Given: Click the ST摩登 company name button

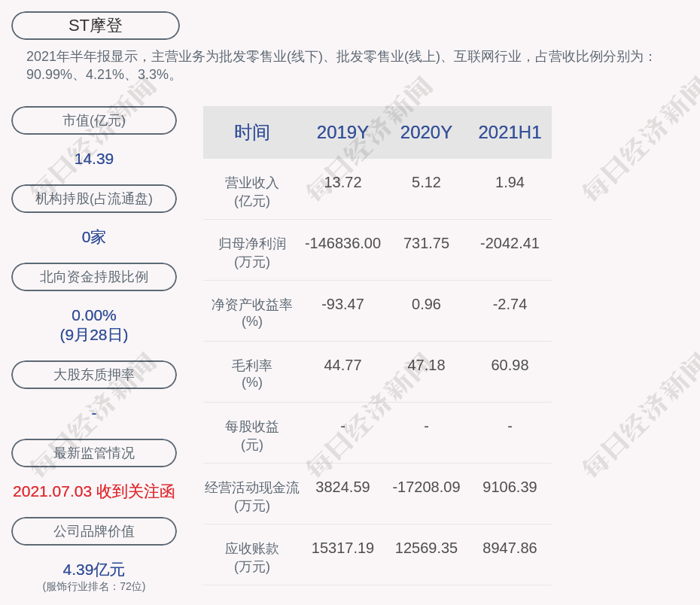Looking at the screenshot, I should (x=96, y=26).
